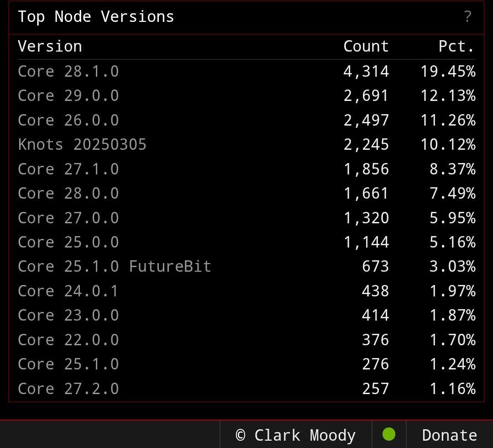Click the percentage 1.24%

[452, 364]
